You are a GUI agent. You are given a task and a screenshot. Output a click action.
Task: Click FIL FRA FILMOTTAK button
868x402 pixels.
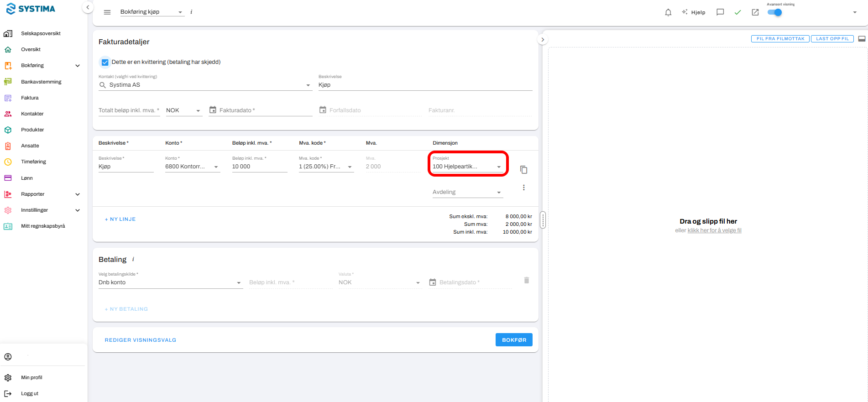coord(780,39)
